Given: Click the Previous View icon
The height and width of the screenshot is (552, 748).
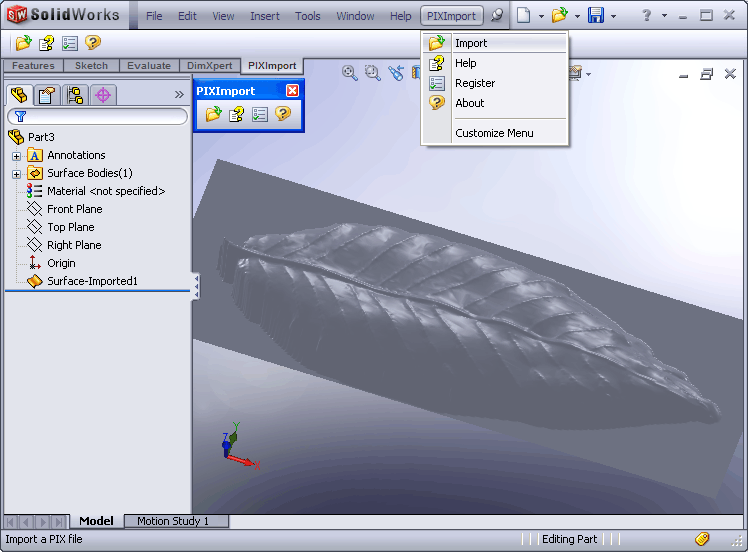Looking at the screenshot, I should 395,73.
